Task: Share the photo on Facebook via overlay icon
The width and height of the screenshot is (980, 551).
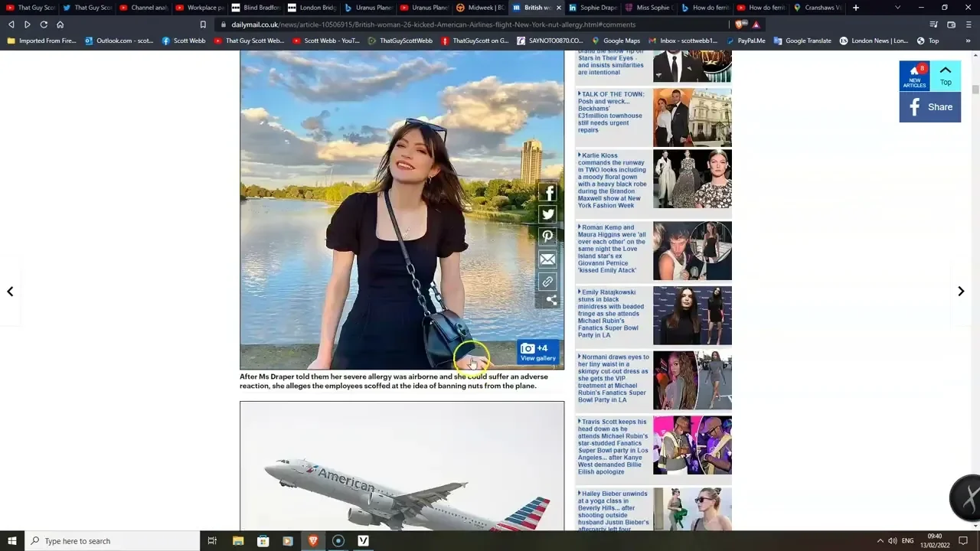Action: coord(547,193)
